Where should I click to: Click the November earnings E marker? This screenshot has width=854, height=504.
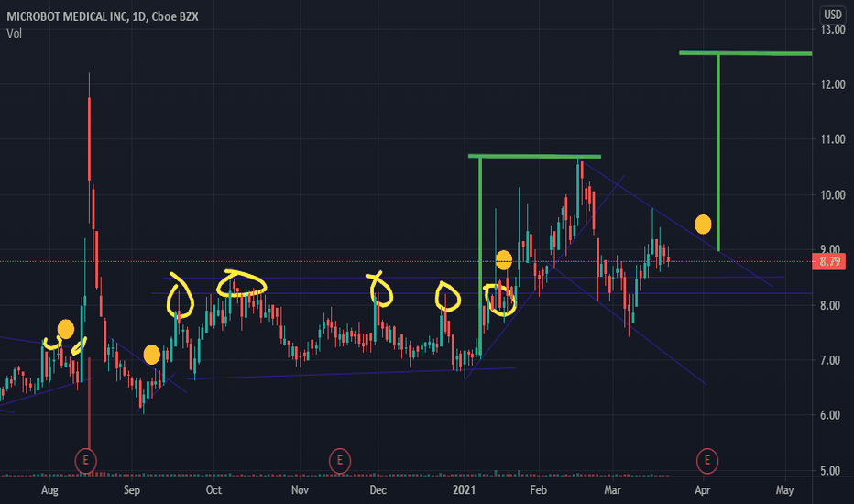pyautogui.click(x=340, y=461)
